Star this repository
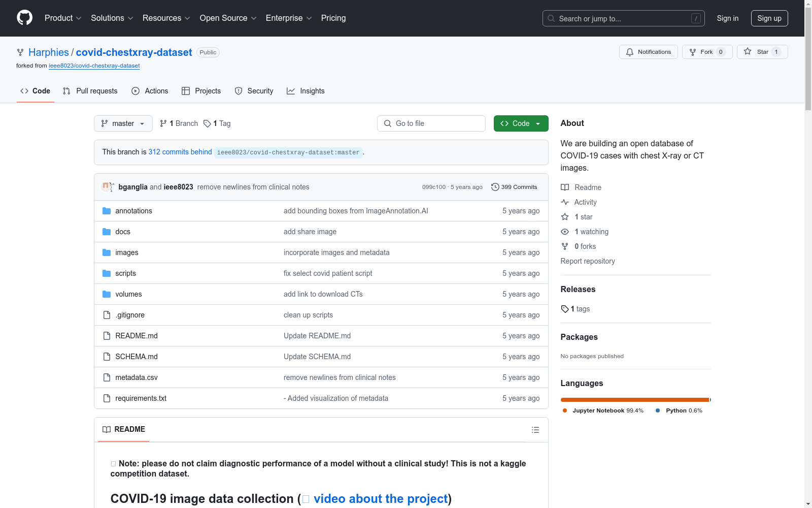Viewport: 812px width, 508px height. (x=762, y=52)
